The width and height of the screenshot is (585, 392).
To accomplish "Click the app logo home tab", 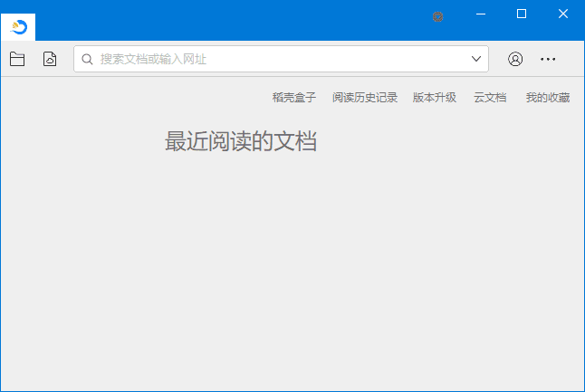I will click(x=19, y=27).
